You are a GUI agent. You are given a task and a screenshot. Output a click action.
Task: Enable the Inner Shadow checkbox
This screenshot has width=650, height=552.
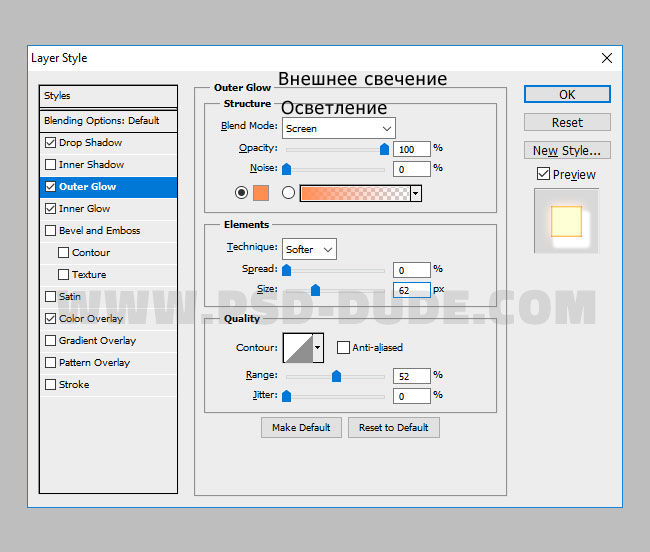(x=51, y=165)
